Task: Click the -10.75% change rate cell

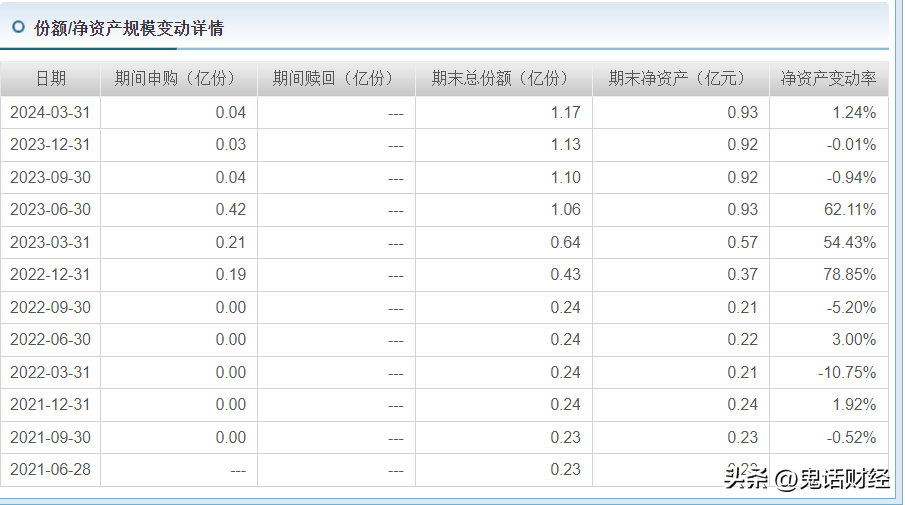Action: 850,372
